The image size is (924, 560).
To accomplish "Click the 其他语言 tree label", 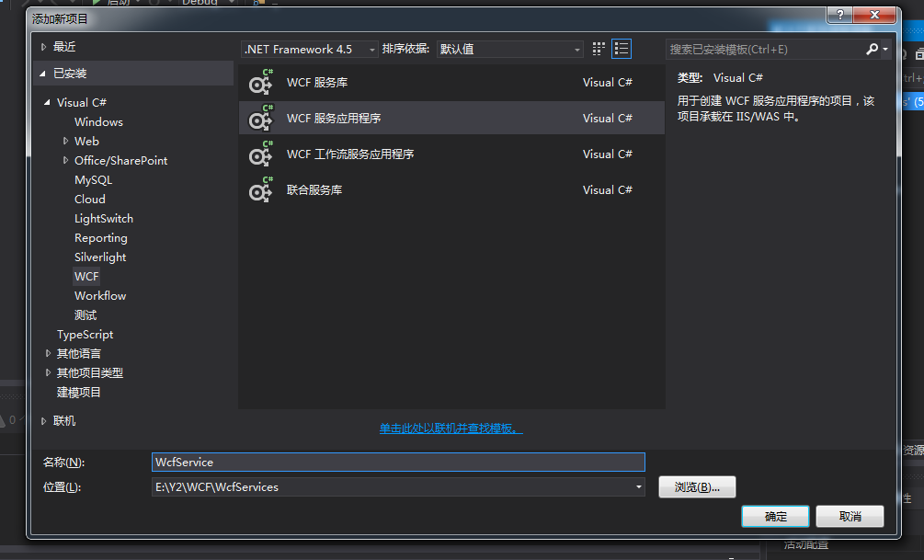I will click(78, 353).
